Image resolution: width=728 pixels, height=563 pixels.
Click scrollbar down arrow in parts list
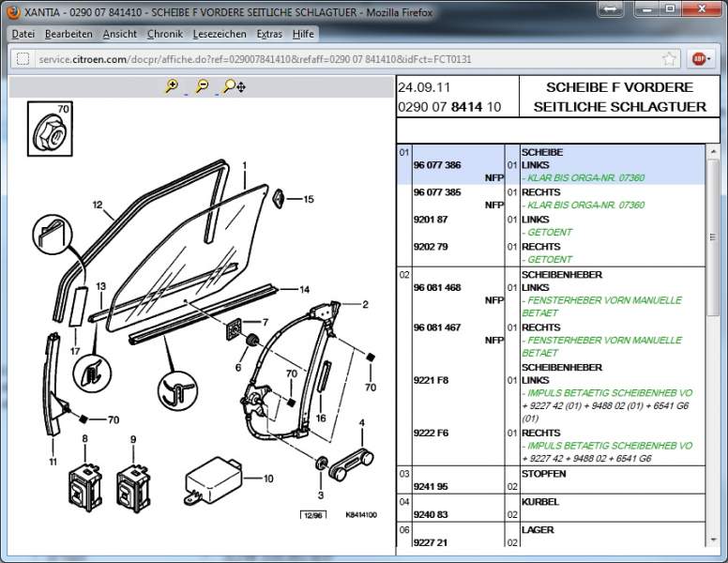713,540
